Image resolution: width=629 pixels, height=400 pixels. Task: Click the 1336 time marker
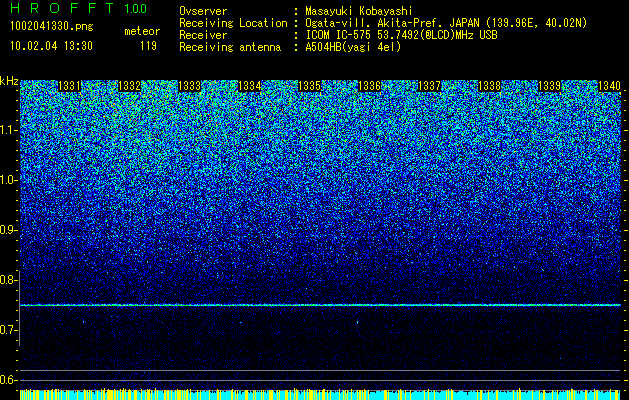coord(369,86)
